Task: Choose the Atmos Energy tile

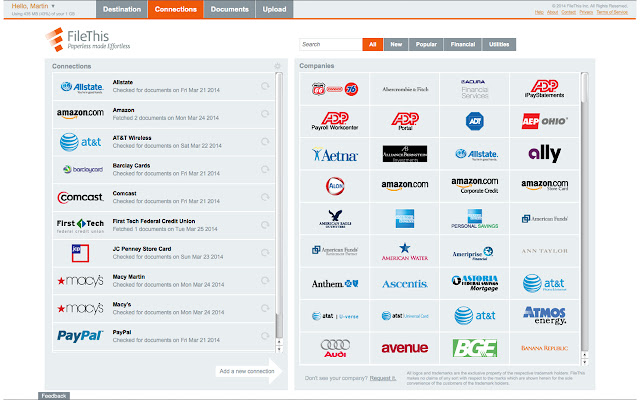Action: [545, 316]
